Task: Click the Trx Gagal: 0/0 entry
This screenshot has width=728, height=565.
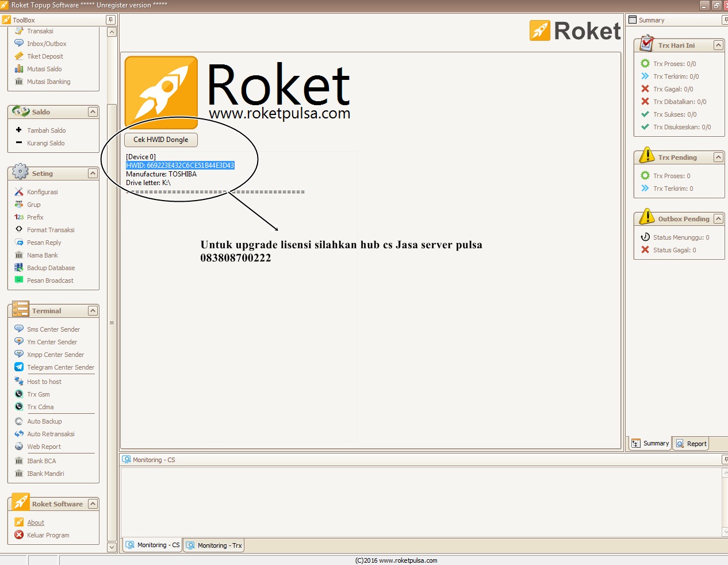Action: point(673,89)
